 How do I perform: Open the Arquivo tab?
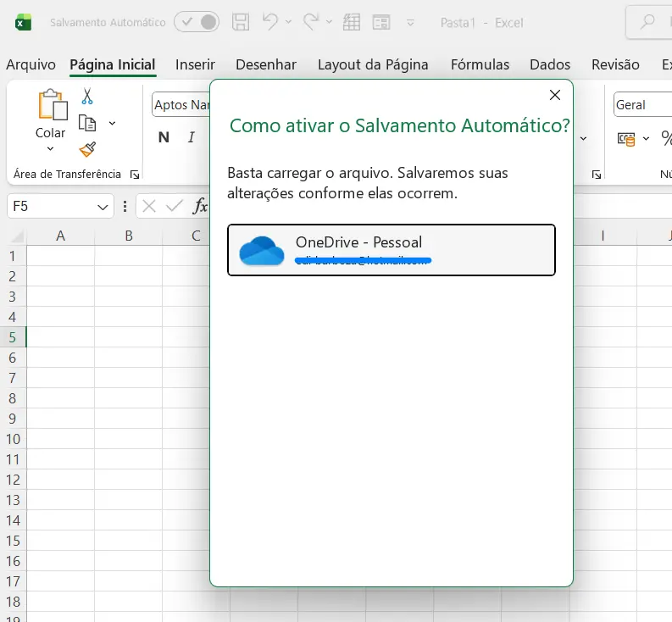31,64
